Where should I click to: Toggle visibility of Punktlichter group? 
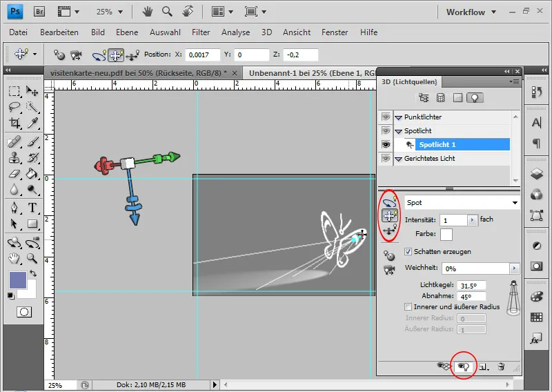click(386, 117)
